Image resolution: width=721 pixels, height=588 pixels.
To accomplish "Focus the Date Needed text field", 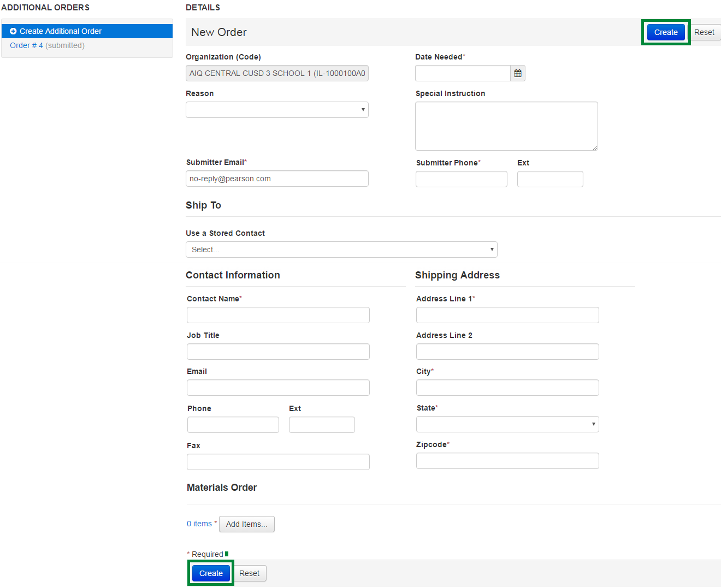I will point(463,73).
